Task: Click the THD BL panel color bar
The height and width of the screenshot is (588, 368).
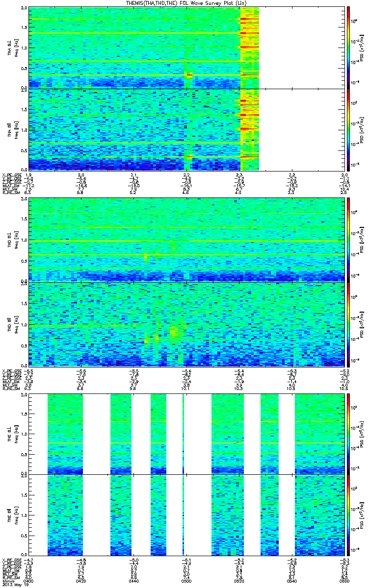Action: click(348, 240)
